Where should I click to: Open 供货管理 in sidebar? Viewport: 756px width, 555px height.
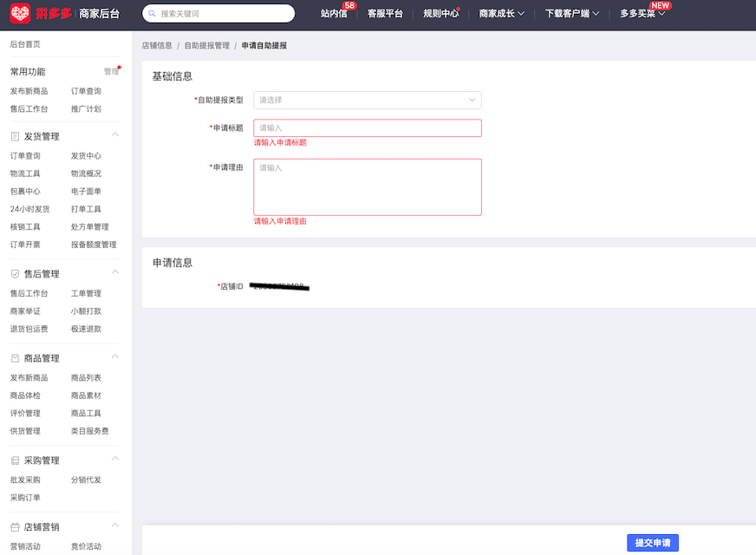[x=25, y=432]
